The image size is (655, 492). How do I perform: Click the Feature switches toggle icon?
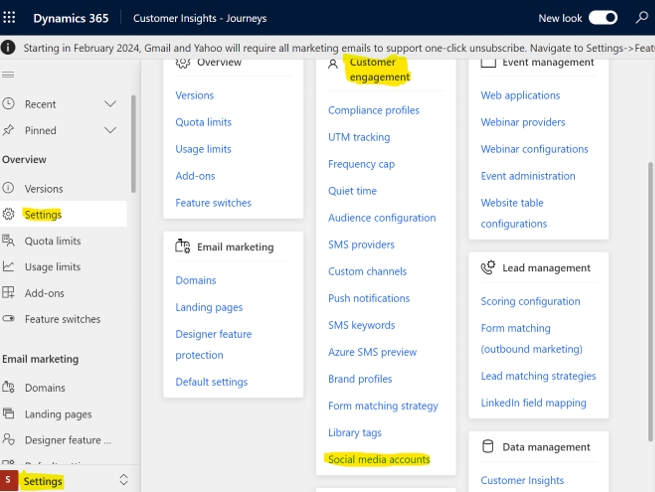pos(8,319)
